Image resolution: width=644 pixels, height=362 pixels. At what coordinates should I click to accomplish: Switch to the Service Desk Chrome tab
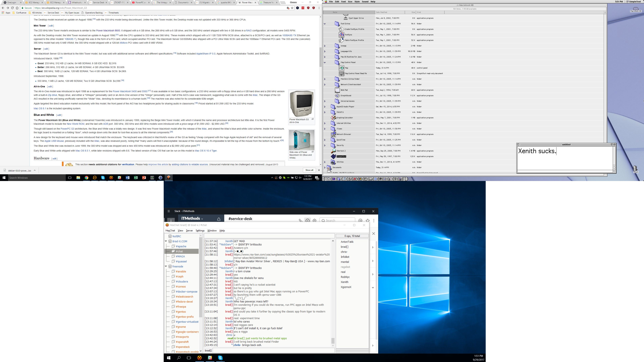(98, 3)
